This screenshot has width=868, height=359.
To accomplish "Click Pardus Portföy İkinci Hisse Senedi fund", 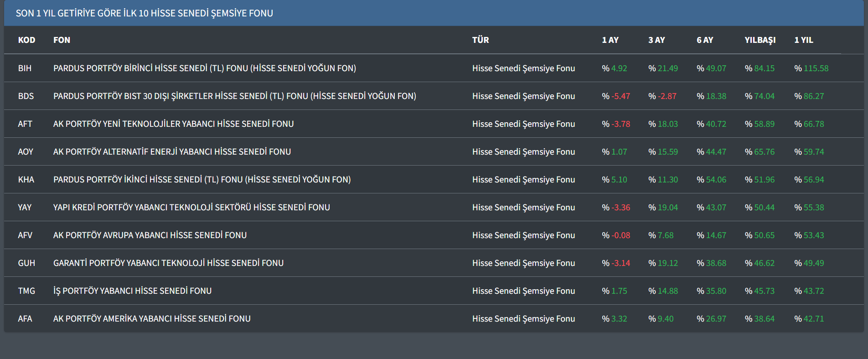I will (x=202, y=180).
